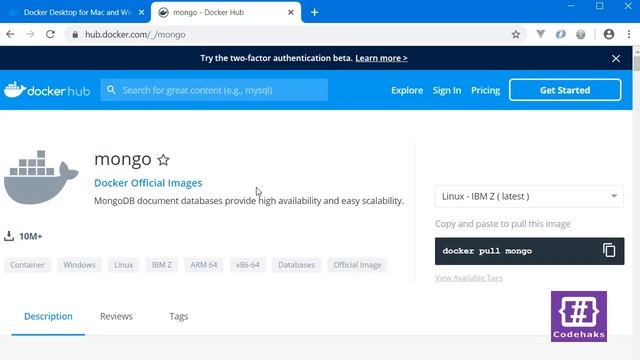Dismiss the two-factor authentication banner
This screenshot has width=640, height=360.
pos(616,58)
